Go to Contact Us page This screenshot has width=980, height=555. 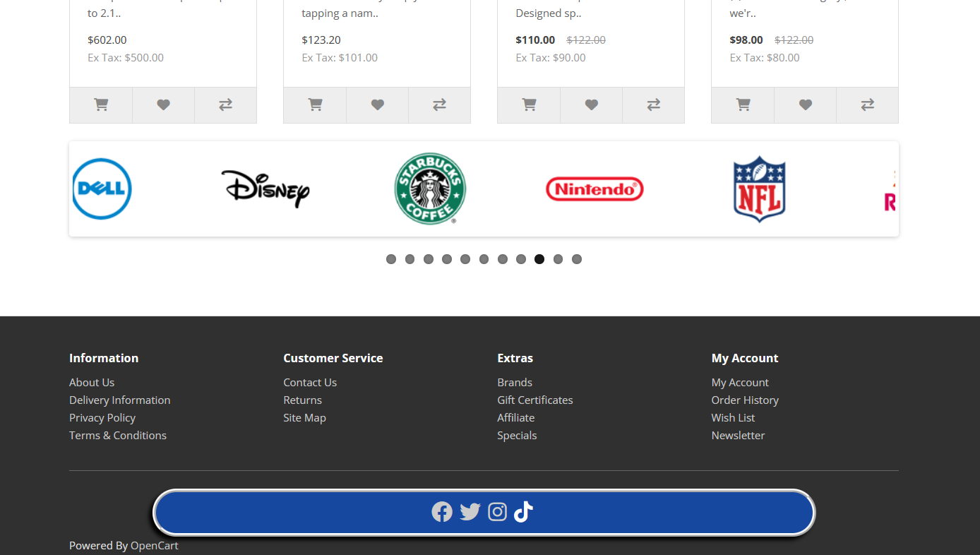coord(310,382)
